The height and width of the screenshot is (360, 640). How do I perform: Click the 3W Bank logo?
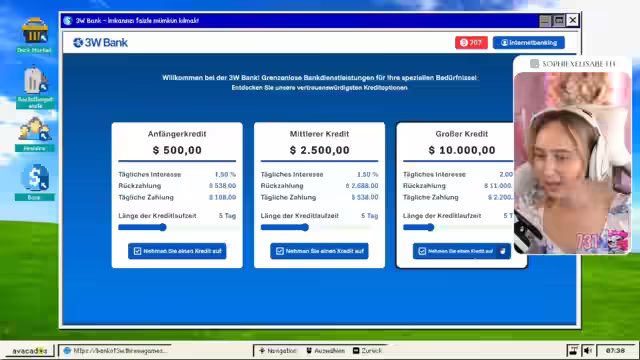(x=100, y=42)
